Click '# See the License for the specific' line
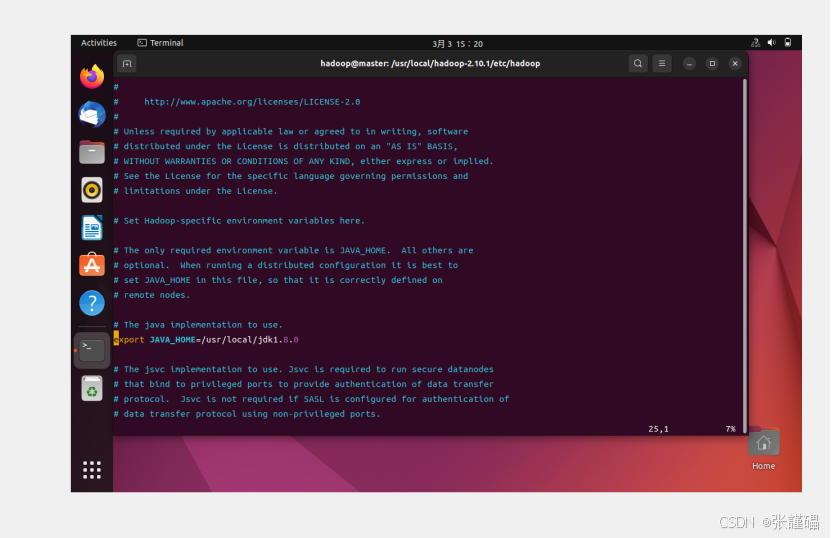This screenshot has height=538, width=831. pyautogui.click(x=291, y=176)
